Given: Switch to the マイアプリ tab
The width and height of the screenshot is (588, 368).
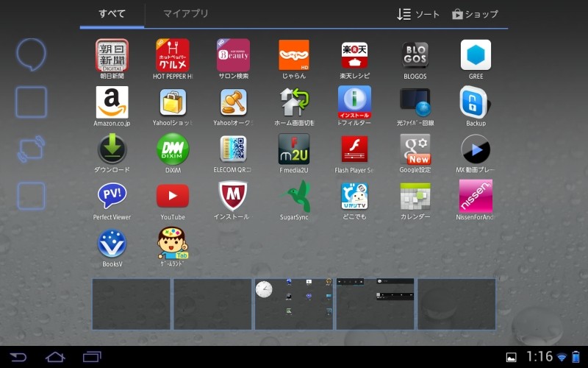Looking at the screenshot, I should (186, 14).
